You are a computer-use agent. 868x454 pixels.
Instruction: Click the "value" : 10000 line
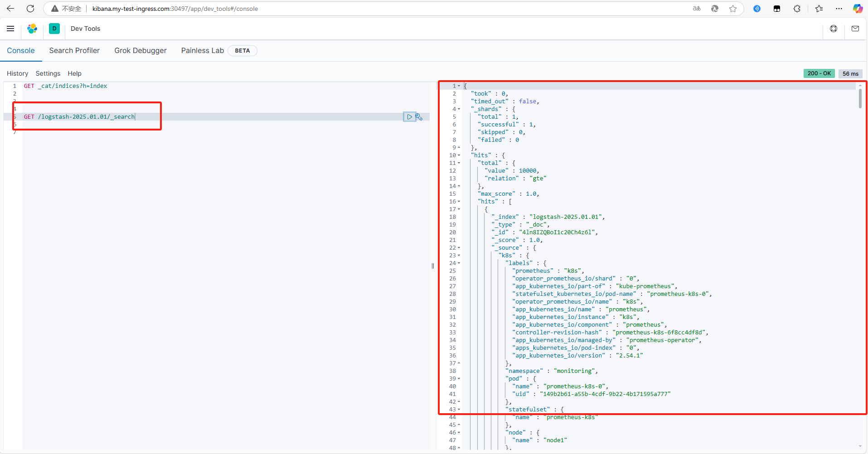click(x=512, y=171)
